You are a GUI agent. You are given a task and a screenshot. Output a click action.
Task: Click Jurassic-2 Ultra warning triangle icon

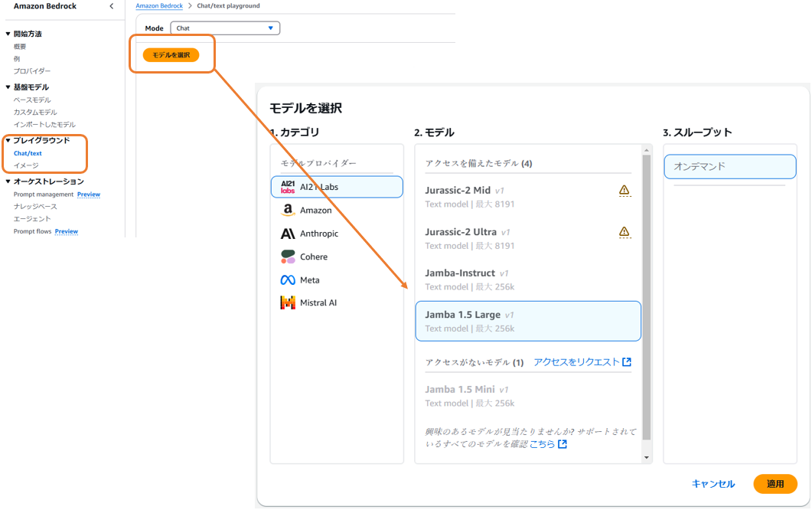tap(624, 232)
